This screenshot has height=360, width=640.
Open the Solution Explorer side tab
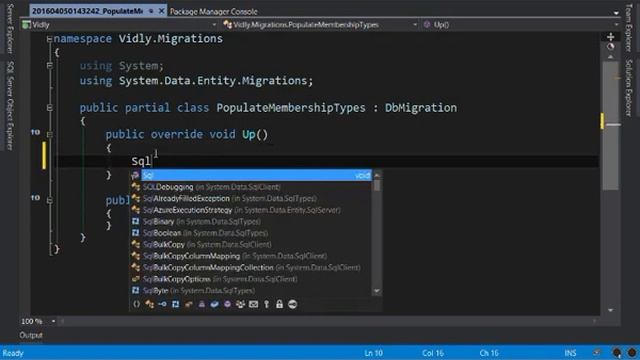click(x=629, y=88)
